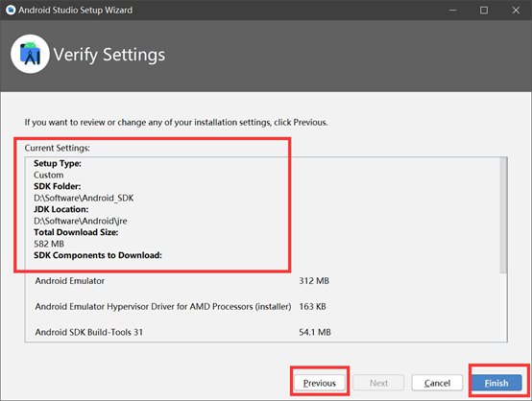Viewport: 532px width, 401px height.
Task: Click the 'Current Settings:' label
Action: (57, 148)
